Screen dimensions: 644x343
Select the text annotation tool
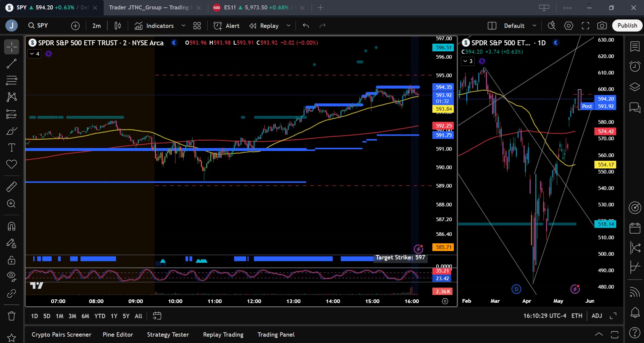(x=11, y=148)
